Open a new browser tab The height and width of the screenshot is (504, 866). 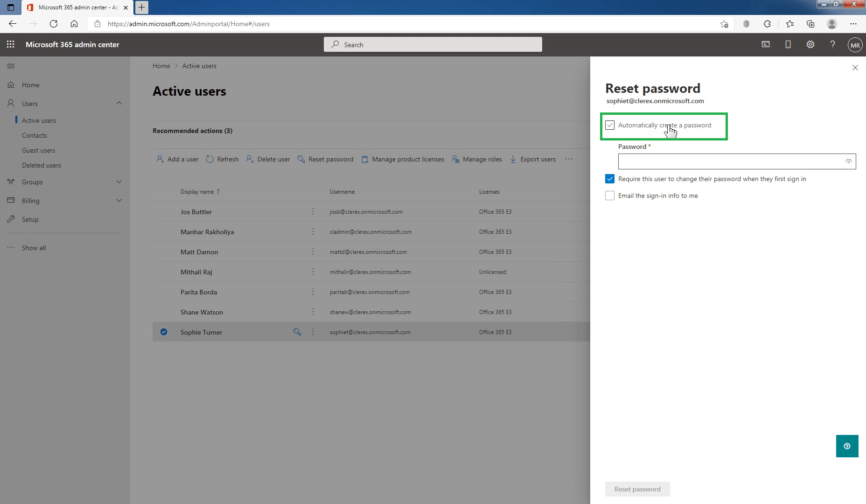tap(141, 7)
